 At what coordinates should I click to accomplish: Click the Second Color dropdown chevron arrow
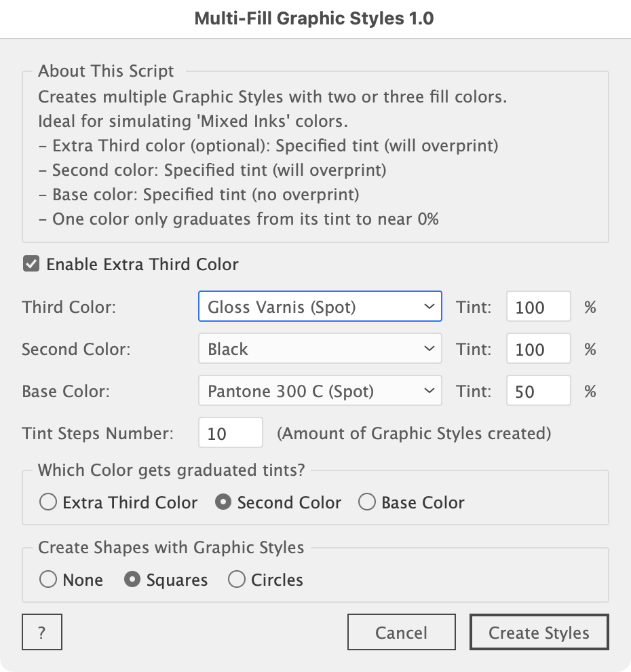click(x=429, y=349)
